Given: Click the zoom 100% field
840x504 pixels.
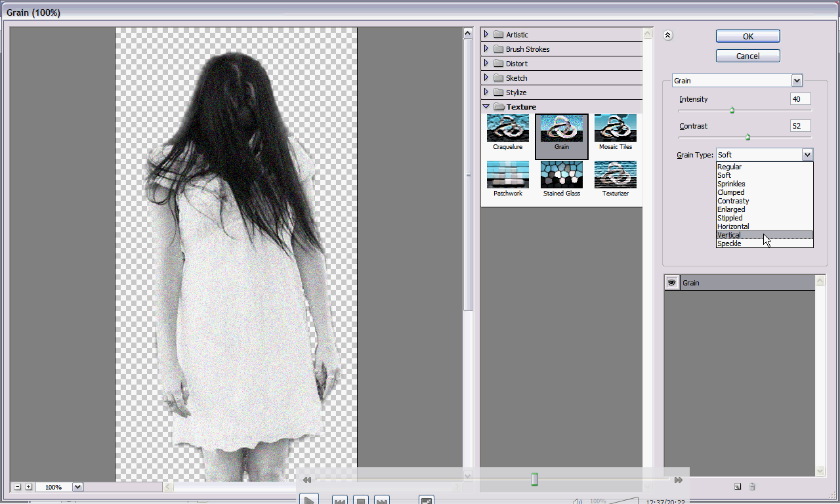Looking at the screenshot, I should point(54,487).
